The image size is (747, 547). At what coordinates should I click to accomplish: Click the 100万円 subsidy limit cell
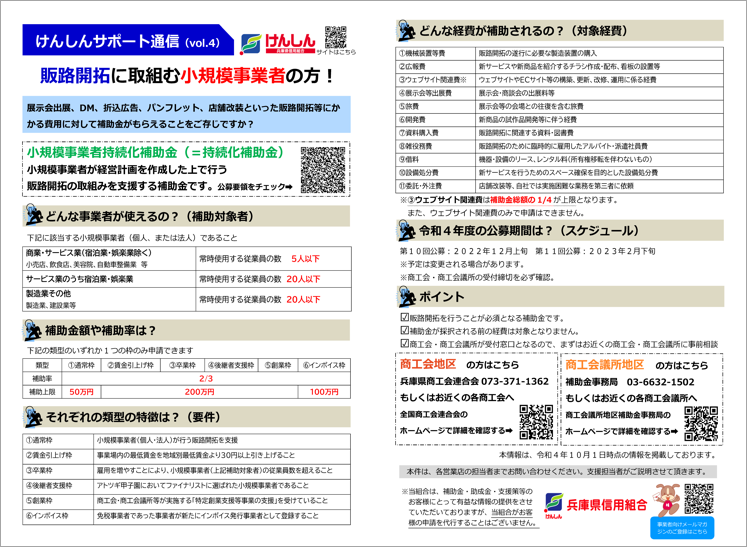point(324,392)
